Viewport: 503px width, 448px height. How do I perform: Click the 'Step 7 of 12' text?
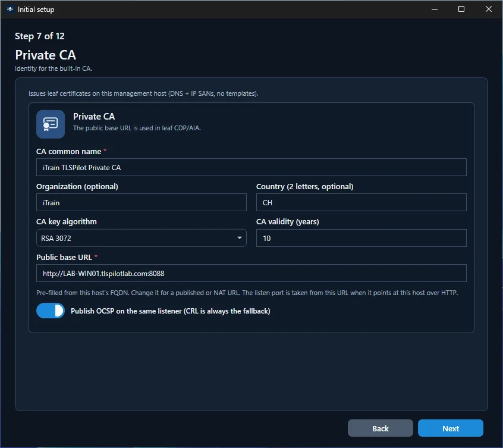coord(40,36)
